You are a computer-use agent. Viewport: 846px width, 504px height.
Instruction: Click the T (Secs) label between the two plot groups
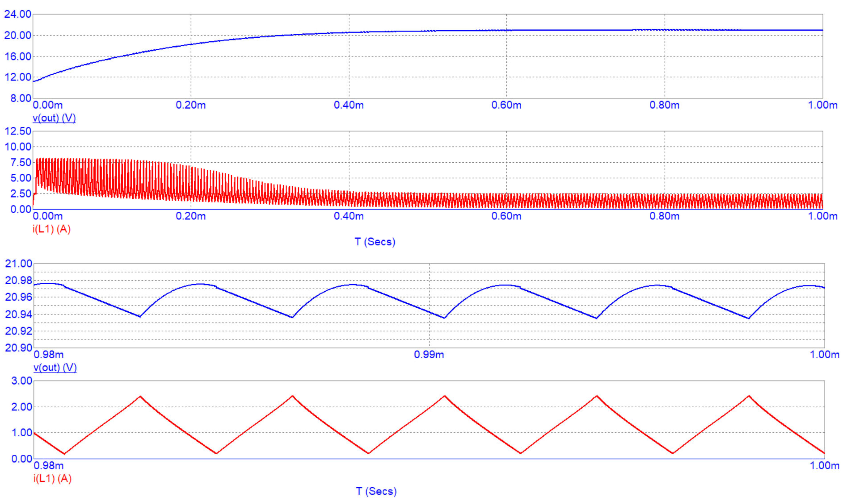(375, 242)
